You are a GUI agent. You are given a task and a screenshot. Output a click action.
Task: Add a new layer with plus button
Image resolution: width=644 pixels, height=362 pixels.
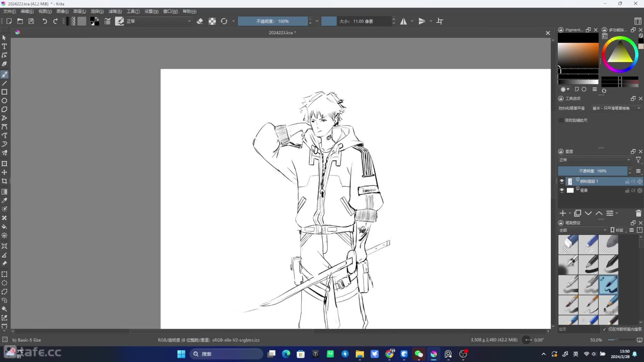click(563, 213)
